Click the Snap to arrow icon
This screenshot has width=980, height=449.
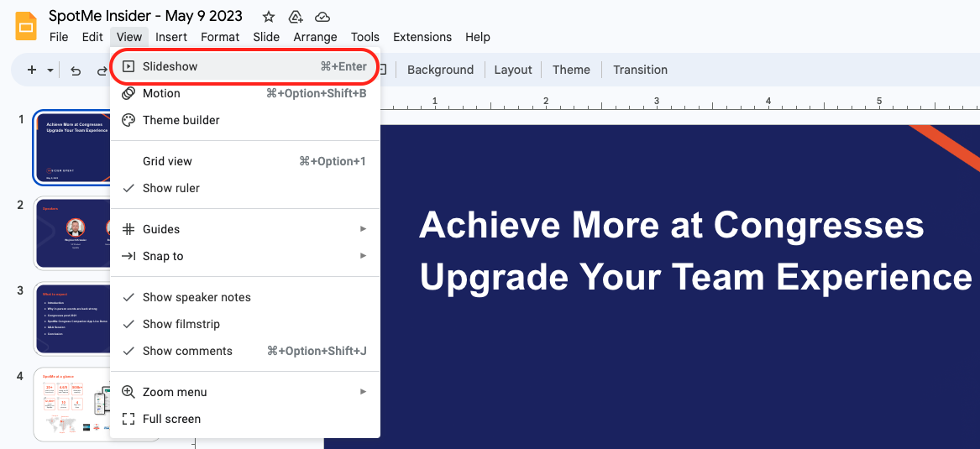(x=128, y=256)
